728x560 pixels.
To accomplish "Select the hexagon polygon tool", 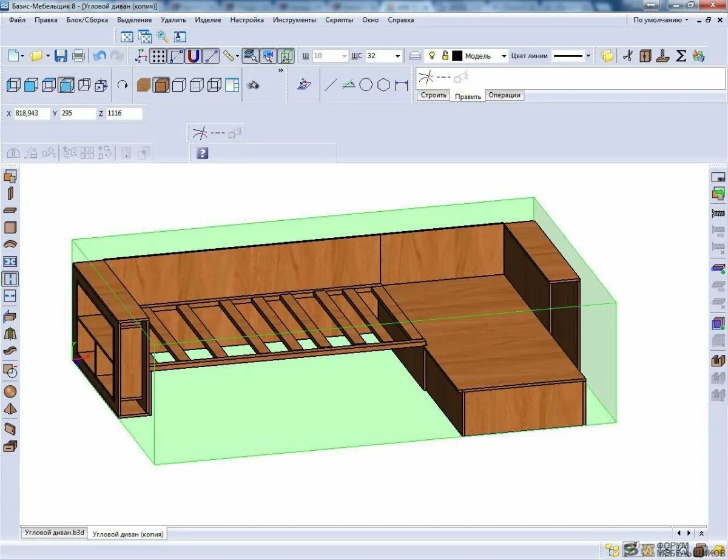I will tap(383, 85).
